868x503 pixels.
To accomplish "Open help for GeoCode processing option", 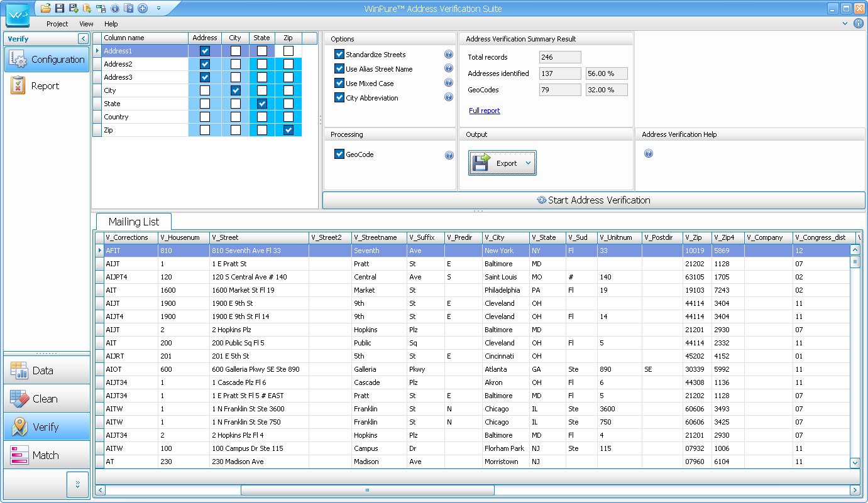I will 449,155.
